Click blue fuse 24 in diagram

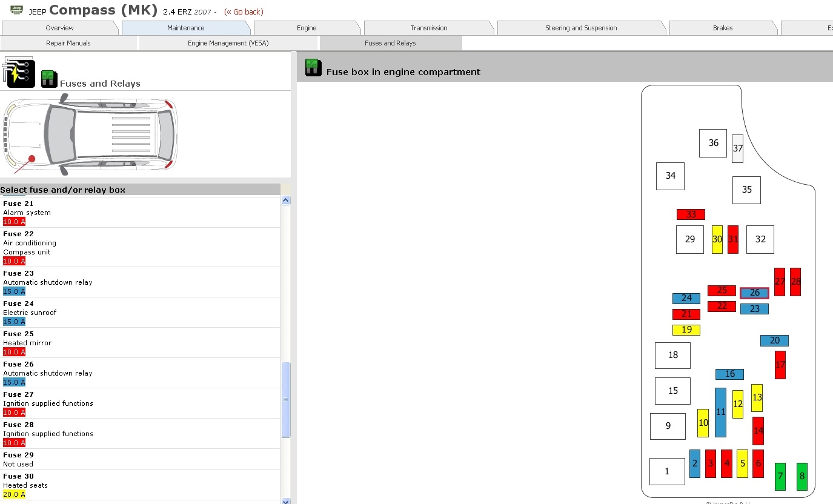(x=686, y=298)
